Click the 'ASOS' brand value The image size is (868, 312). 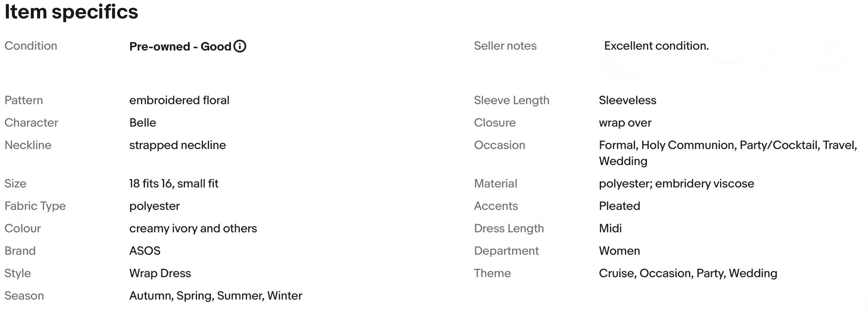(145, 251)
